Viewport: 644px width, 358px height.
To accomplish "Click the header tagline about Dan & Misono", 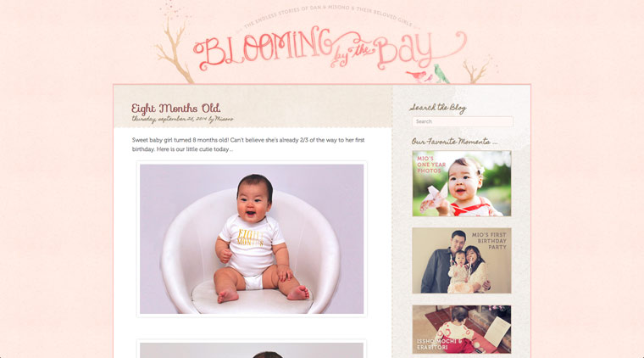I will click(x=330, y=15).
